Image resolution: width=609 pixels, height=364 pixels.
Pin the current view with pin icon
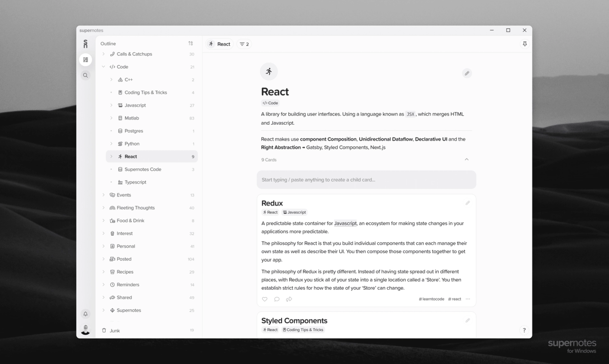click(525, 44)
